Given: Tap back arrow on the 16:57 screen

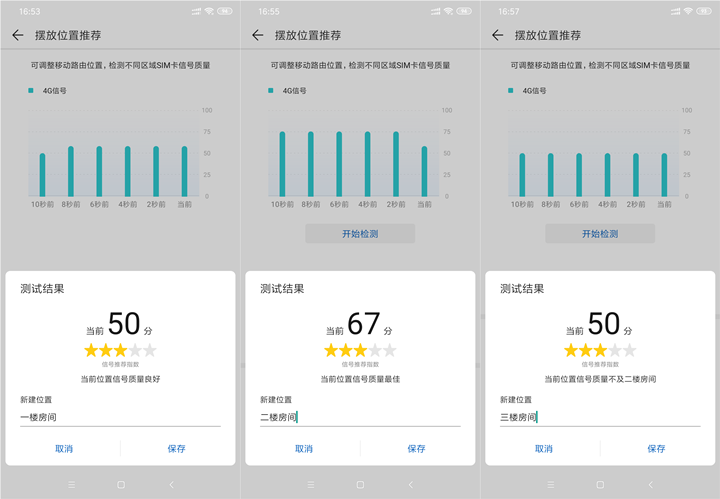Looking at the screenshot, I should [497, 35].
